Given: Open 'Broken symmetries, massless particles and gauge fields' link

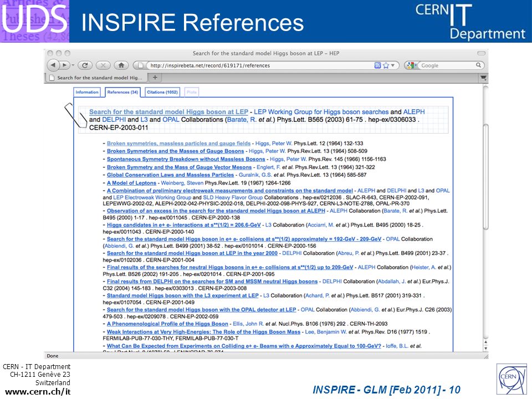Looking at the screenshot, I should click(178, 143).
